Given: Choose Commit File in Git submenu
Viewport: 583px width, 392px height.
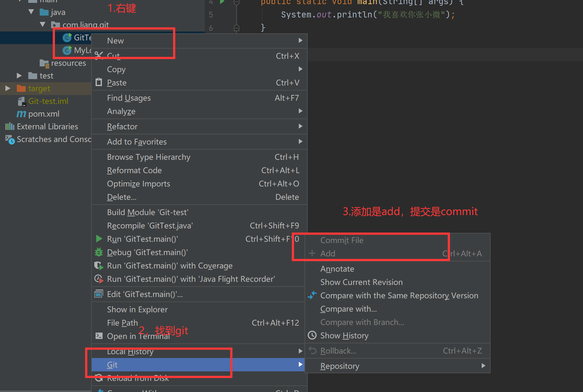Looking at the screenshot, I should (x=398, y=240).
